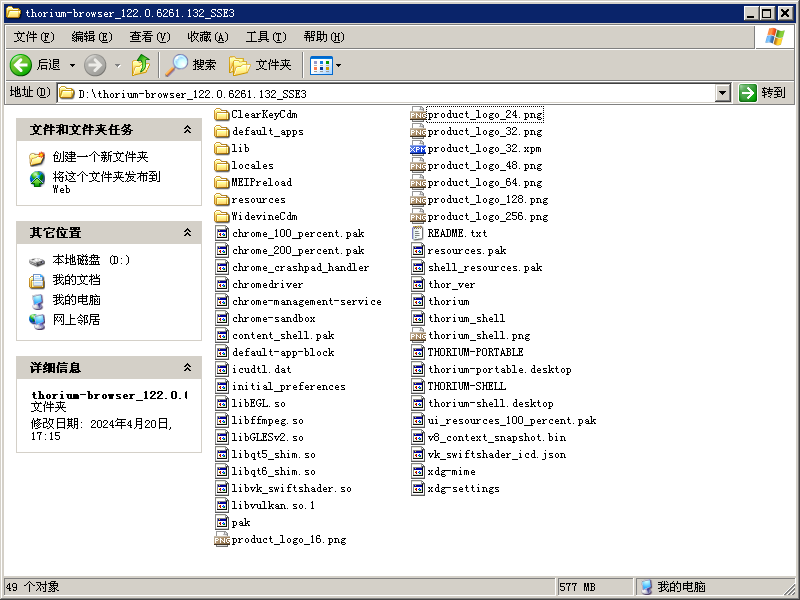The width and height of the screenshot is (800, 600).
Task: Select the README.txt notepad icon
Action: [x=418, y=234]
